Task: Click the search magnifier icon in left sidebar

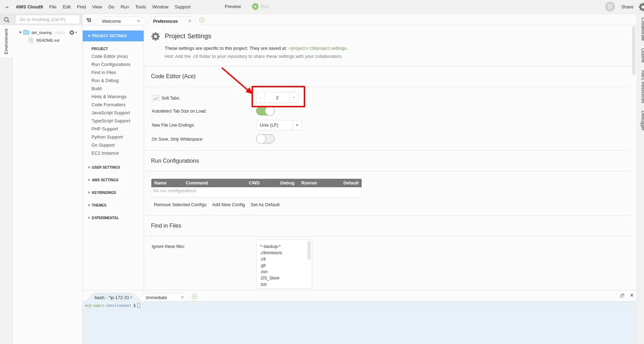Action: point(6,20)
